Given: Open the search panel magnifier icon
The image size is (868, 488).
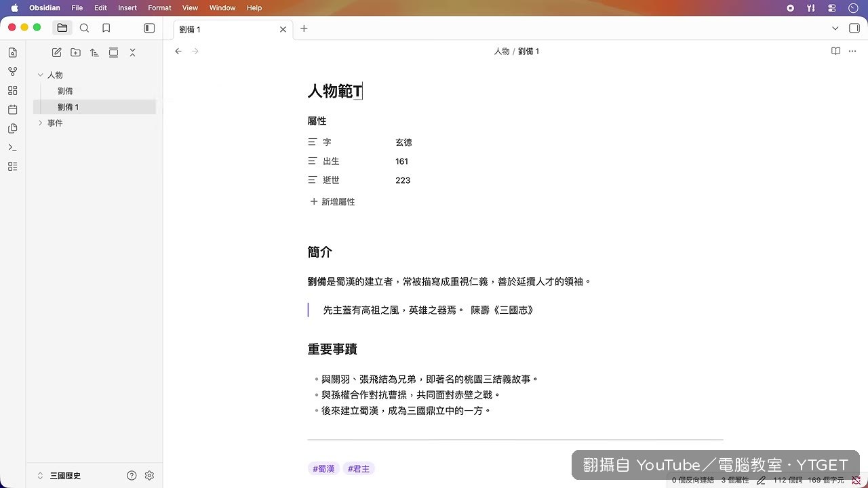Looking at the screenshot, I should [x=84, y=28].
